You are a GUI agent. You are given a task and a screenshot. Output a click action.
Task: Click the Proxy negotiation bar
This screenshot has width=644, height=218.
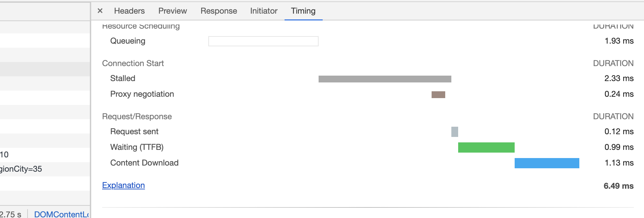tap(438, 95)
